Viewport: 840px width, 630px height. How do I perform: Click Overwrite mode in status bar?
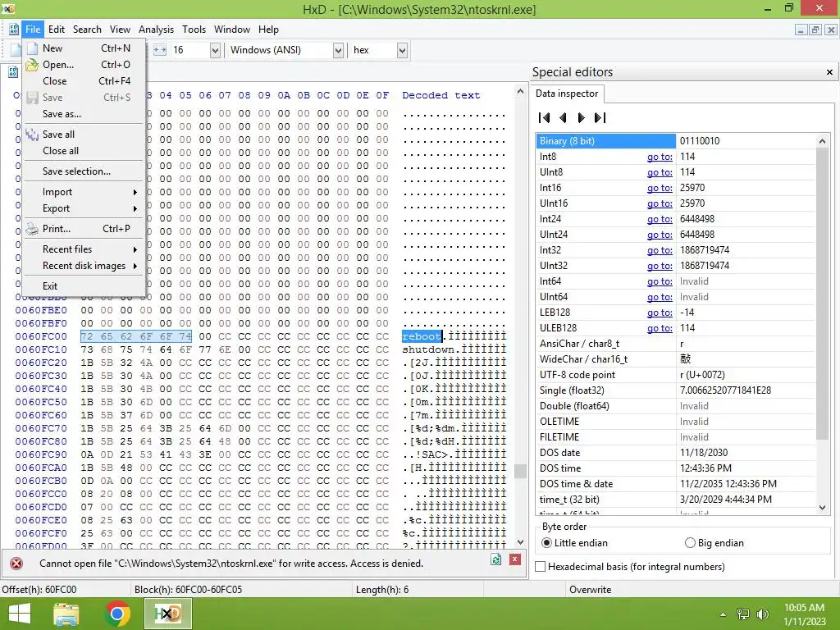point(590,590)
